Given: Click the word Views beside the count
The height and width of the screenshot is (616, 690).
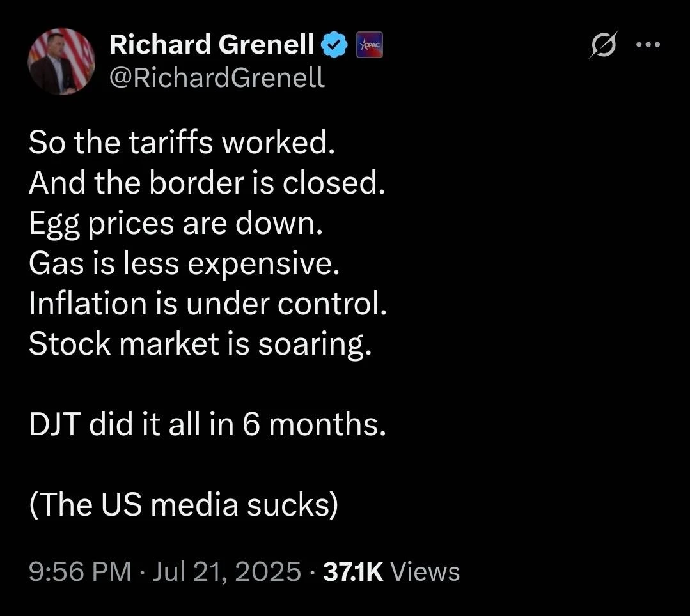Looking at the screenshot, I should coord(425,571).
